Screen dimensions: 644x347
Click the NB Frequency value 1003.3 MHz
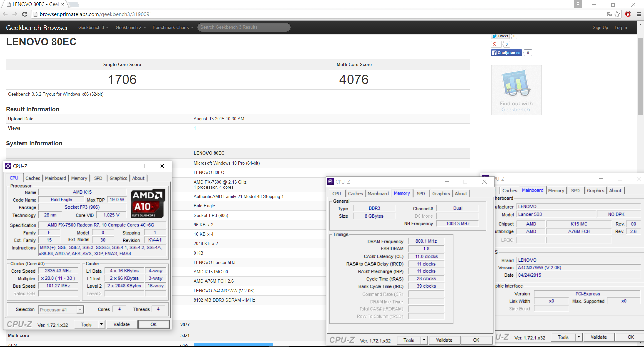click(458, 224)
